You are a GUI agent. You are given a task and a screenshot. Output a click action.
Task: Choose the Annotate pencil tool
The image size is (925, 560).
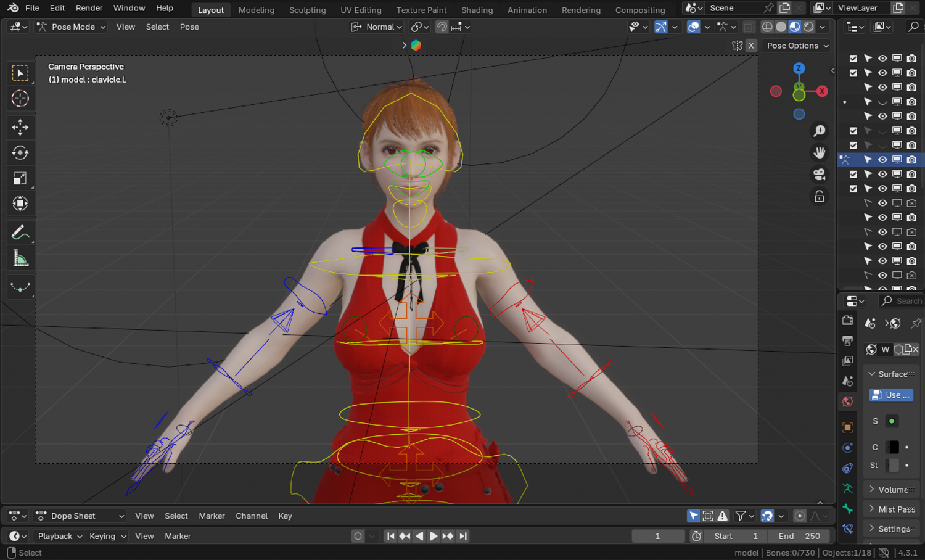coord(20,233)
